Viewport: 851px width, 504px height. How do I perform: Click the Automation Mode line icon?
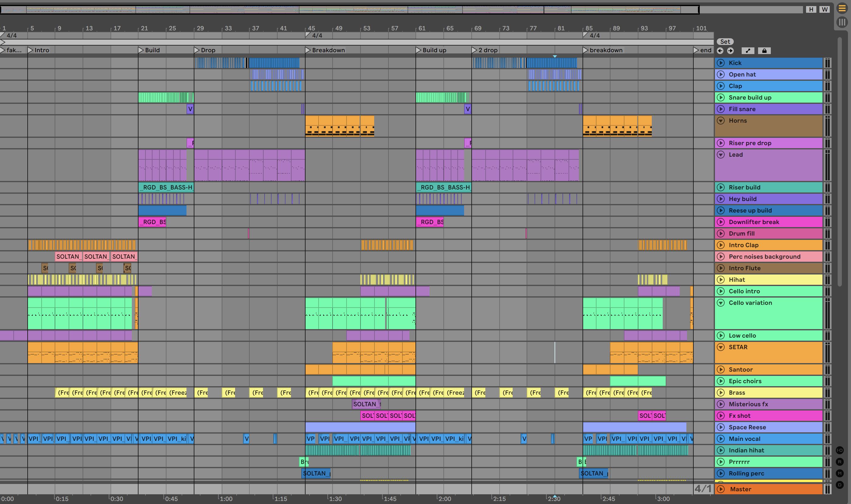pos(748,51)
